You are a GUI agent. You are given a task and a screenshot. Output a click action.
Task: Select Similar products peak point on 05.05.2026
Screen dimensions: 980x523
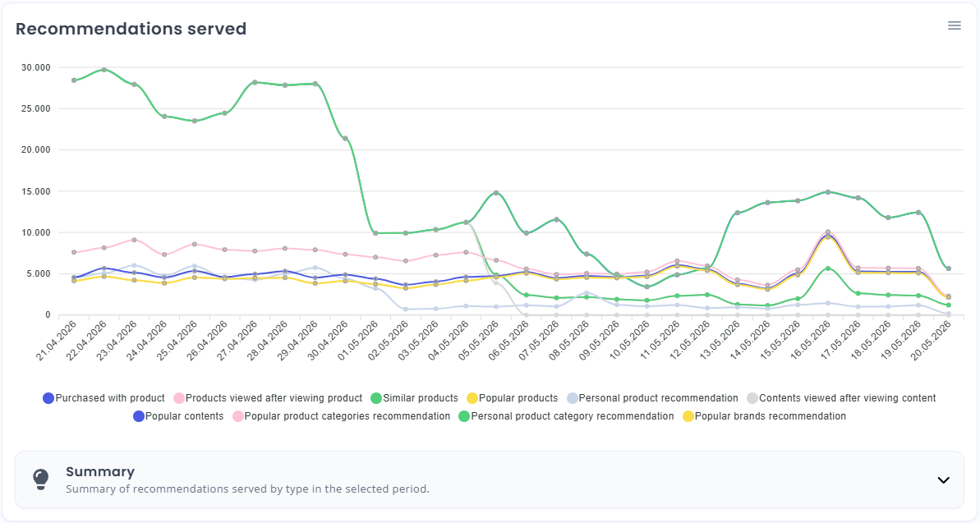tap(496, 193)
